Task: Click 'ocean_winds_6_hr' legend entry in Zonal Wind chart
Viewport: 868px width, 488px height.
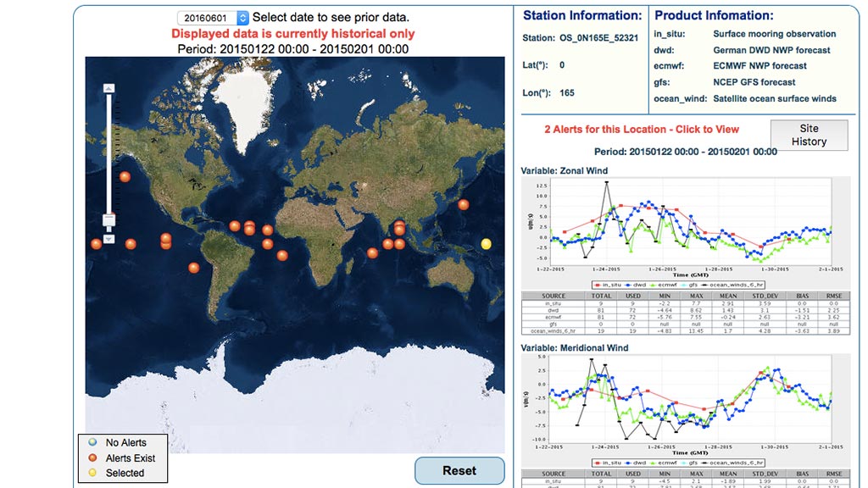Action: coord(733,285)
